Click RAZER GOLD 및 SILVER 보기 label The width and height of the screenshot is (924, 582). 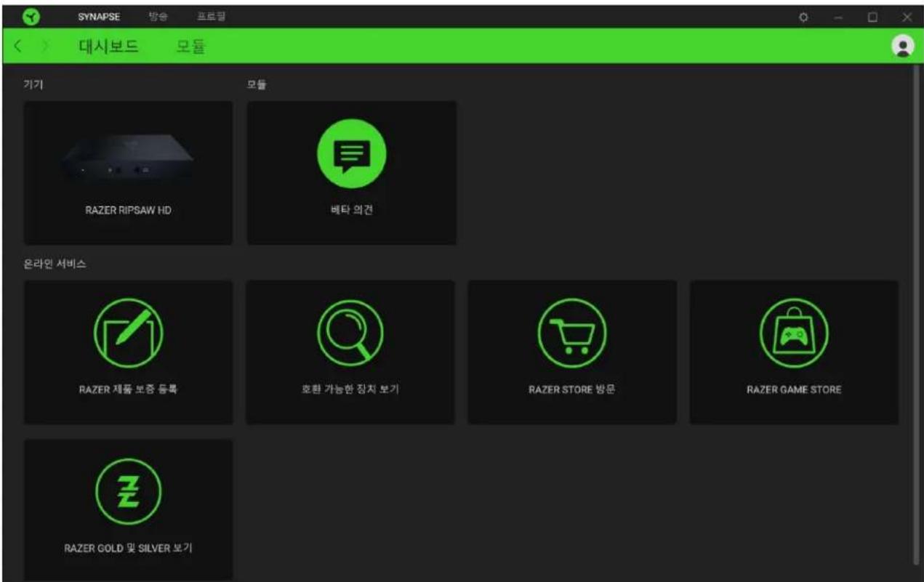pyautogui.click(x=128, y=548)
